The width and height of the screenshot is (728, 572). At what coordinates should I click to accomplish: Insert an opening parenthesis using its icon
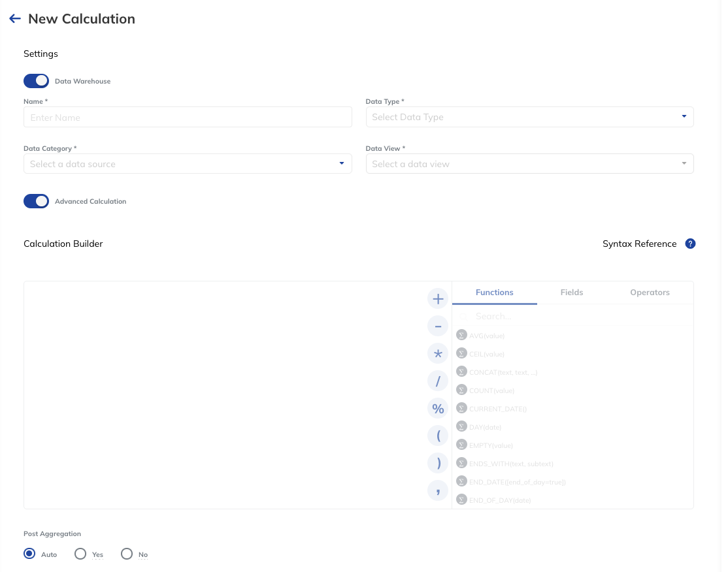(438, 436)
